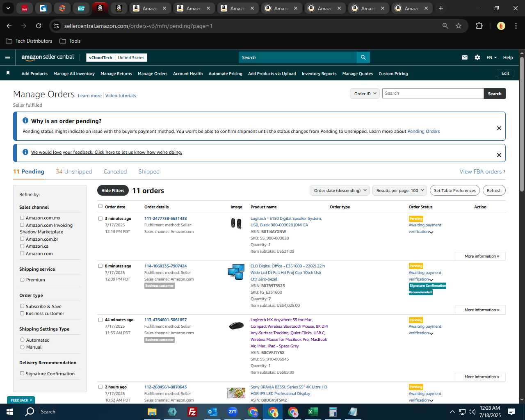Image resolution: width=525 pixels, height=420 pixels.
Task: Click the site information icon in address bar
Action: pyautogui.click(x=56, y=26)
